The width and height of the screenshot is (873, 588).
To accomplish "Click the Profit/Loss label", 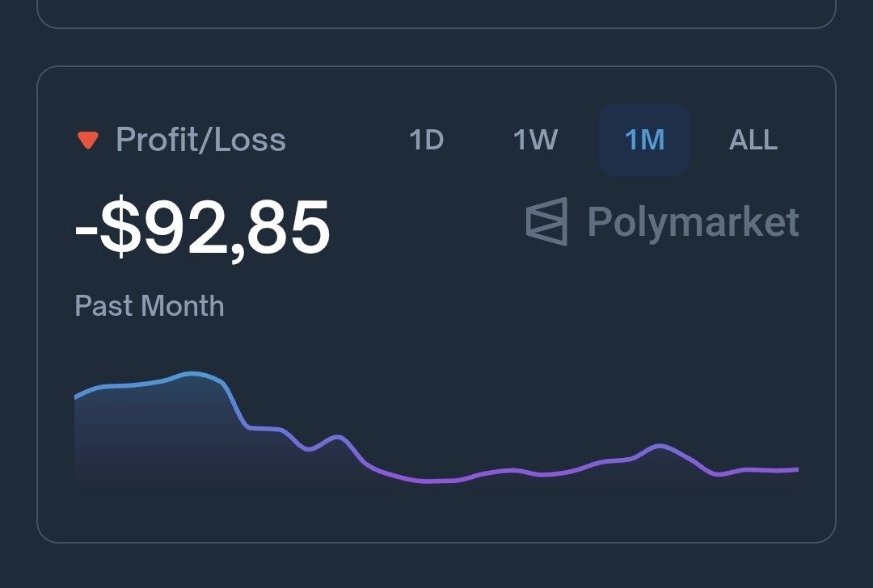I will (x=200, y=140).
